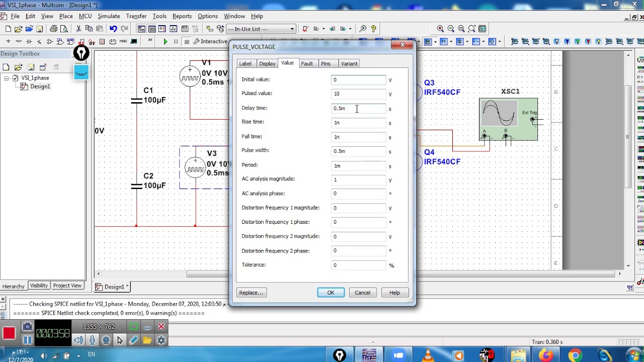The image size is (644, 362).
Task: Open Help question mark icon
Action: (x=373, y=29)
